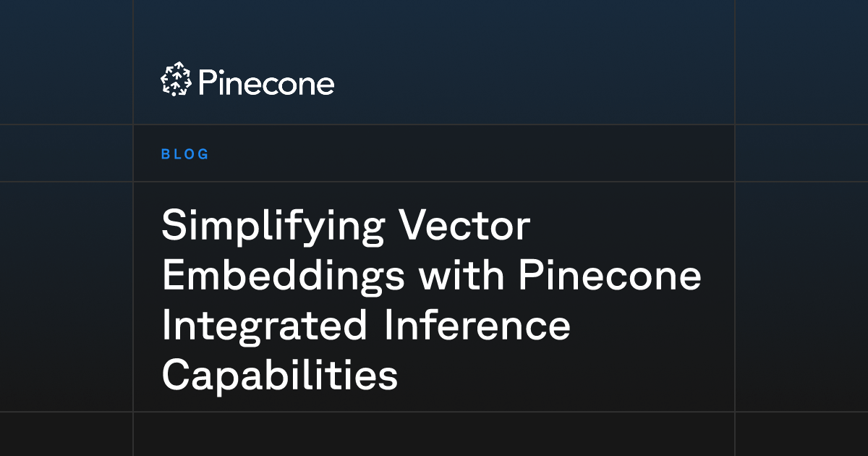The image size is (868, 456).
Task: Click the bottom-left empty grid cell
Action: (67, 434)
